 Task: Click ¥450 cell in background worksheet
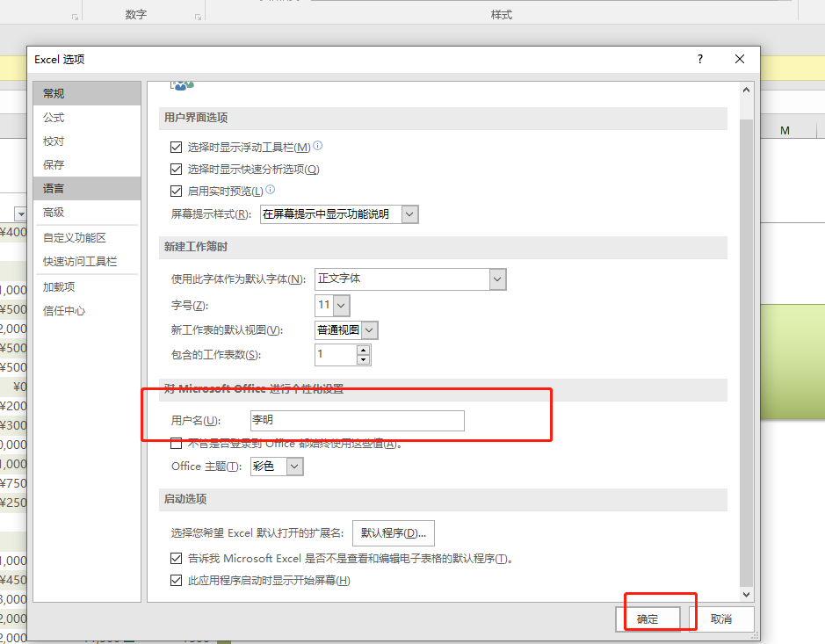click(x=13, y=580)
